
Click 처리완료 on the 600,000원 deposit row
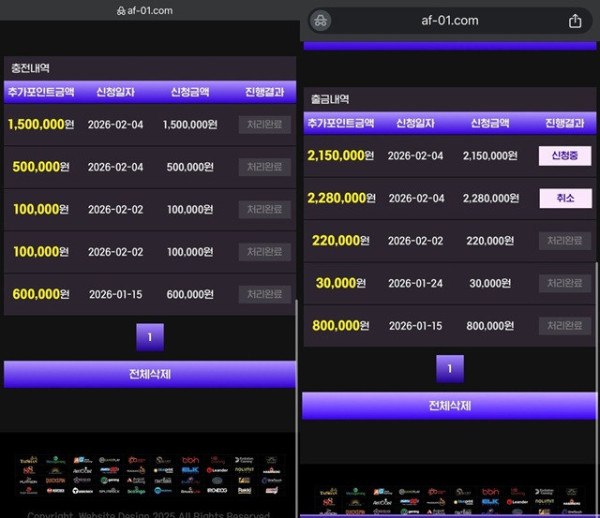264,294
